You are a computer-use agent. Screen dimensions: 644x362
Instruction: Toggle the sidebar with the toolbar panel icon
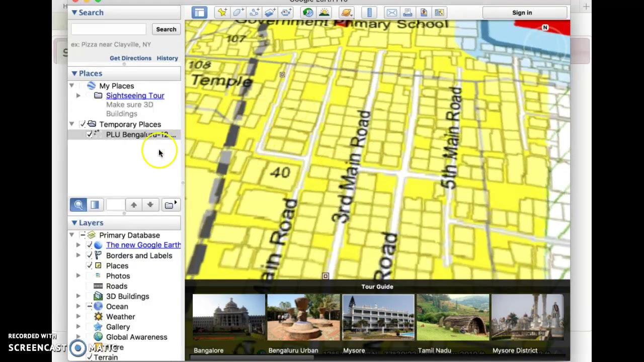point(199,13)
